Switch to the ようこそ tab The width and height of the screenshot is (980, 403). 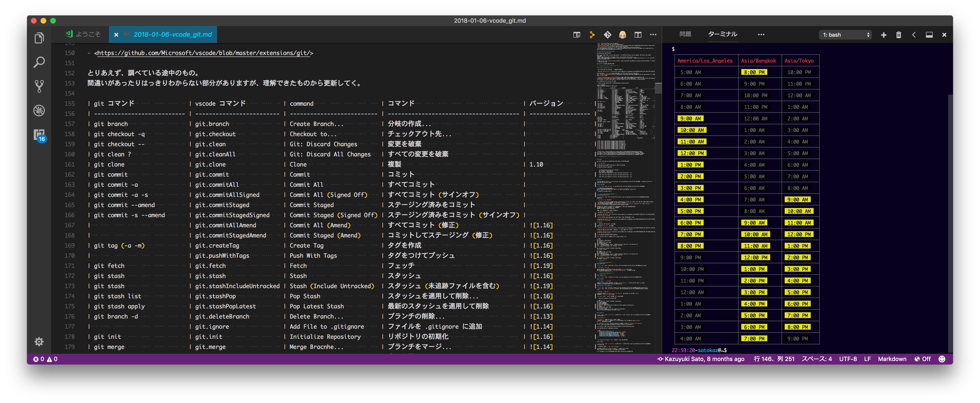[x=83, y=34]
